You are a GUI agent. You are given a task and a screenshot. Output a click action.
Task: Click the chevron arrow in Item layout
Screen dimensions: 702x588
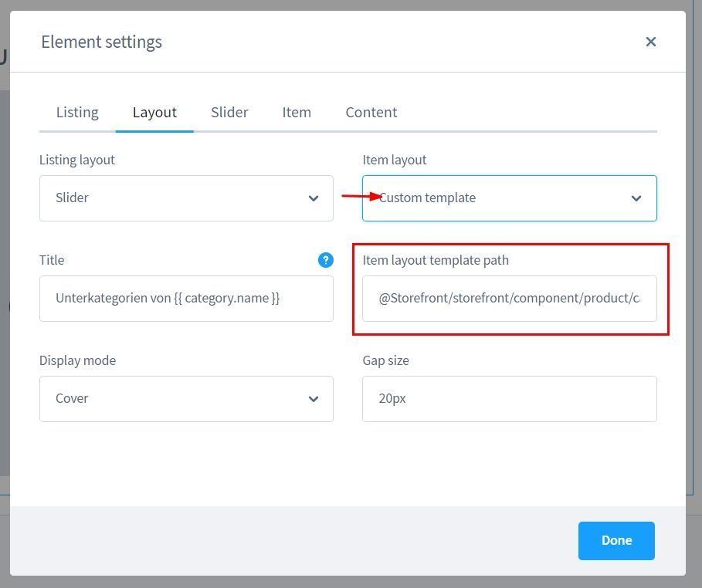pos(636,198)
